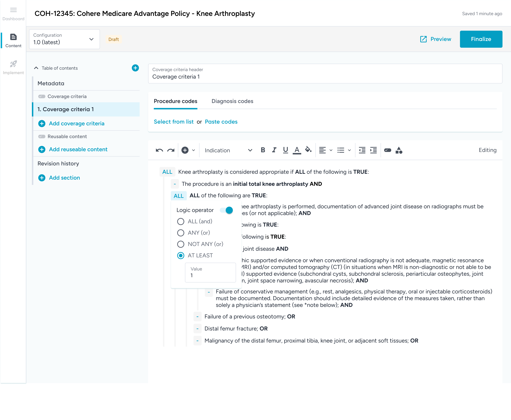Open the Indication style dropdown

coord(228,150)
